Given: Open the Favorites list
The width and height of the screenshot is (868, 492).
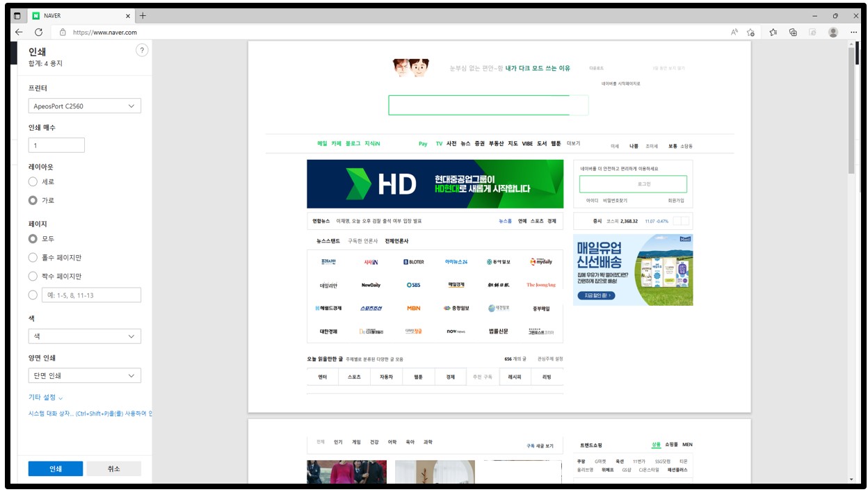Looking at the screenshot, I should coord(773,32).
